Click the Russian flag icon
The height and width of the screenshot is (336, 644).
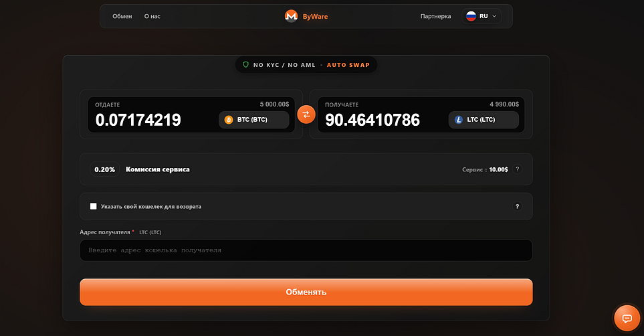coord(471,16)
